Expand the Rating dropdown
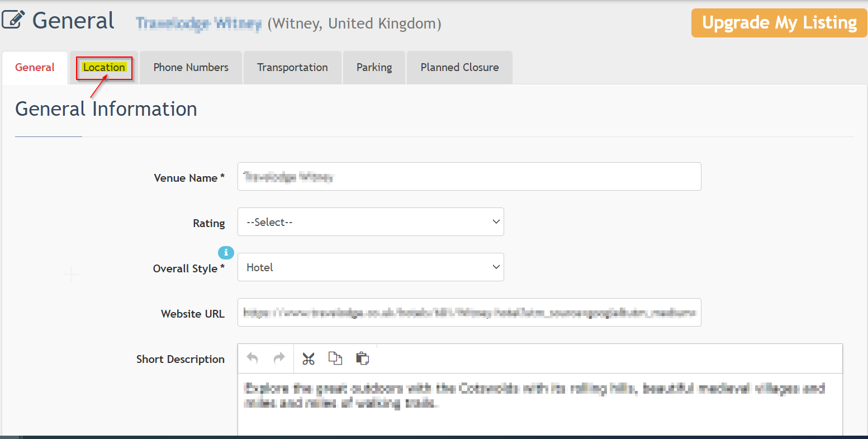 [x=371, y=222]
